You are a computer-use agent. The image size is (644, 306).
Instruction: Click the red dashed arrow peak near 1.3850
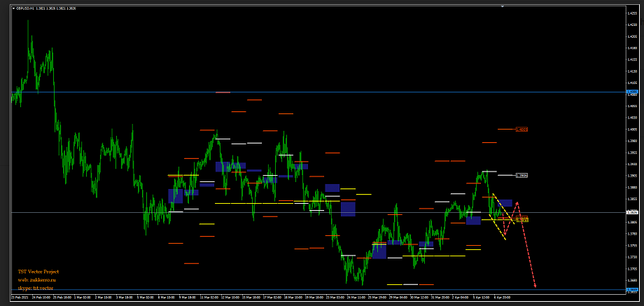point(517,202)
